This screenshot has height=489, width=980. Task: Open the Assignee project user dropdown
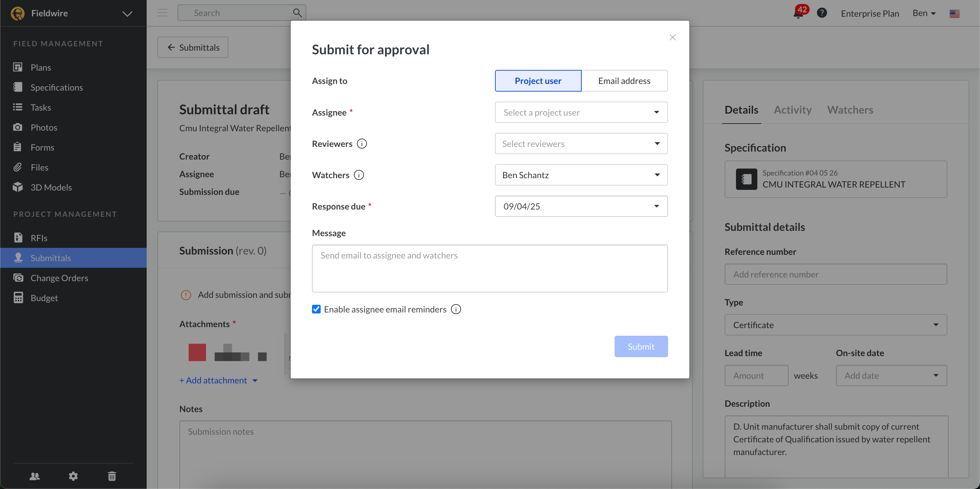[x=581, y=112]
